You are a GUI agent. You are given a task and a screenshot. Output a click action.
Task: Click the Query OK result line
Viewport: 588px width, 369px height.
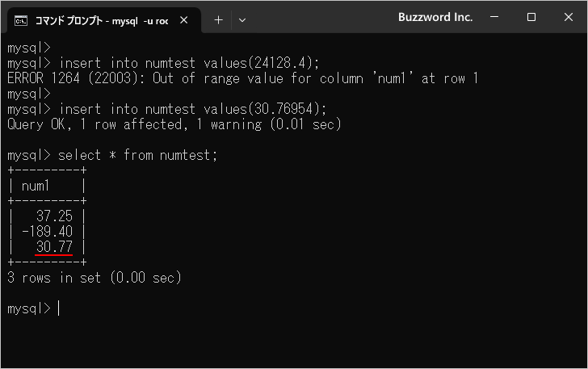pos(174,124)
